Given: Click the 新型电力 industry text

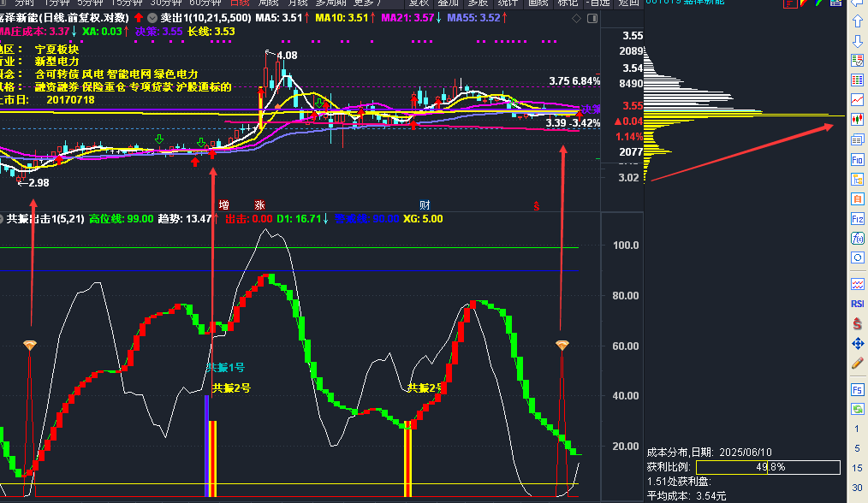Looking at the screenshot, I should click(56, 62).
